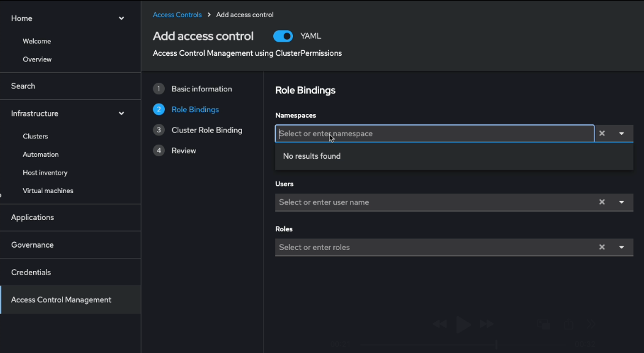Open the Credentials page
Image resolution: width=644 pixels, height=353 pixels.
[x=31, y=272]
